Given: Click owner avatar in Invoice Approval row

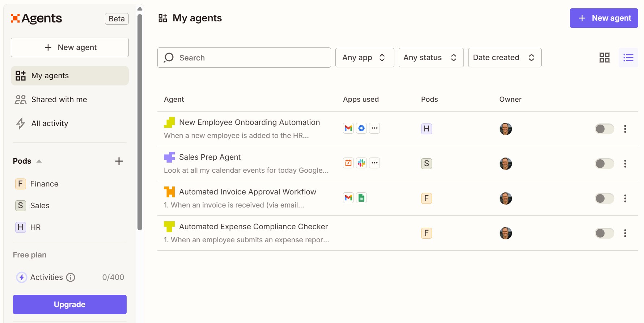Looking at the screenshot, I should (506, 198).
